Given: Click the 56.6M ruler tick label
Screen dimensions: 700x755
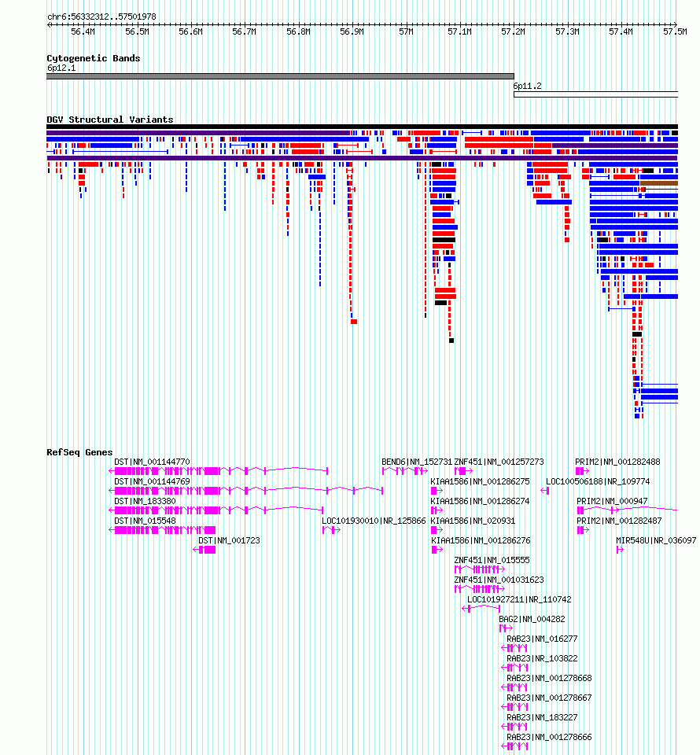Looking at the screenshot, I should point(190,31).
